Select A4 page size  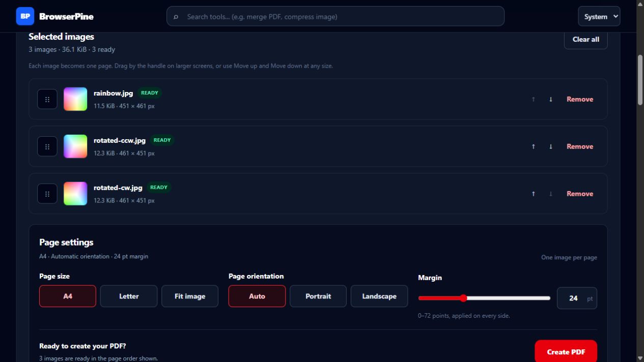(x=68, y=296)
